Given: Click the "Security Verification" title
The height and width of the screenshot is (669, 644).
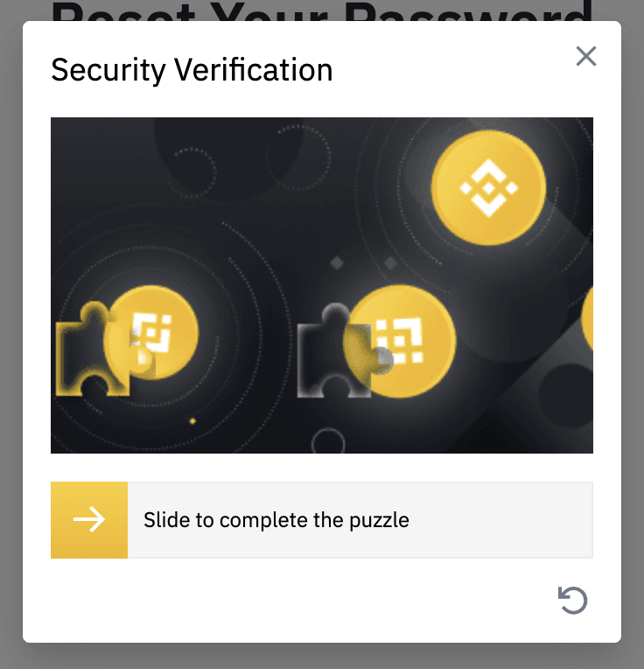Looking at the screenshot, I should tap(192, 70).
